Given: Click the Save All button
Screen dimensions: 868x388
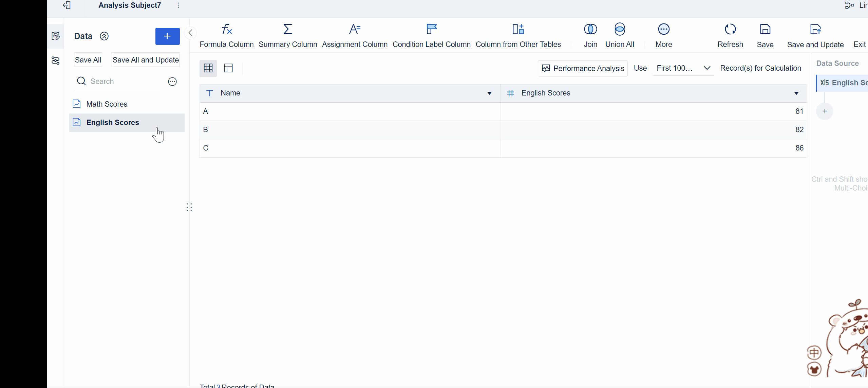Looking at the screenshot, I should pyautogui.click(x=88, y=60).
